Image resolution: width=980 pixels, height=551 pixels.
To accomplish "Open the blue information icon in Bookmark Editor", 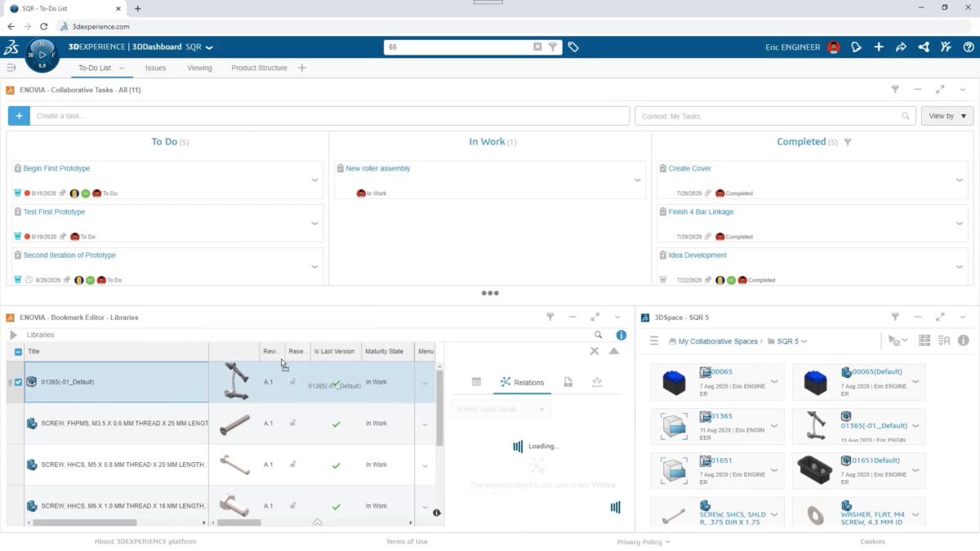I will click(x=621, y=335).
